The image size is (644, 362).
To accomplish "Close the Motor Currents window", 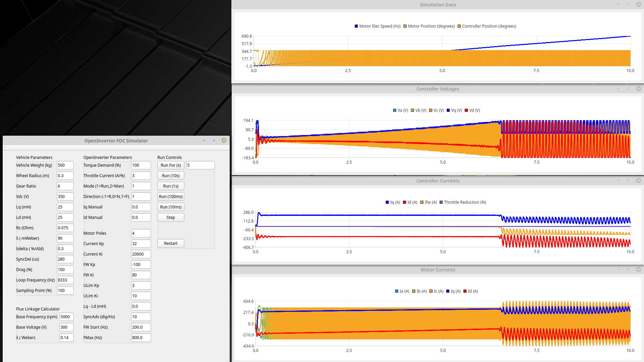I will click(x=638, y=269).
